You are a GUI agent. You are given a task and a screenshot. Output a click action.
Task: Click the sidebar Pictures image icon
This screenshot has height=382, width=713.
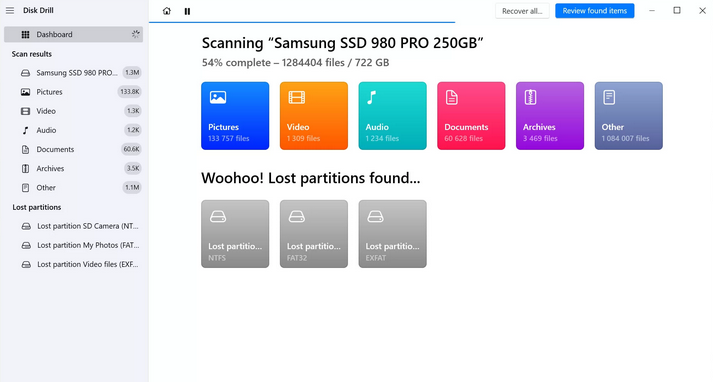(x=25, y=92)
